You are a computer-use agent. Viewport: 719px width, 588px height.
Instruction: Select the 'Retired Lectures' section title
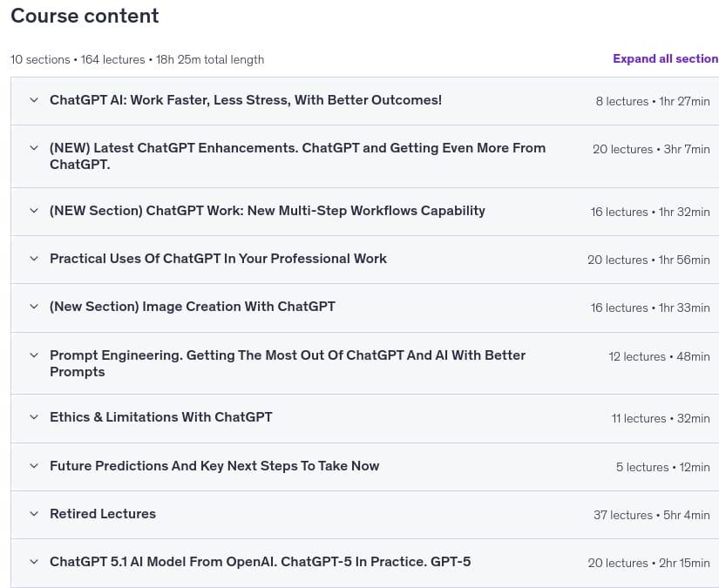(x=103, y=514)
